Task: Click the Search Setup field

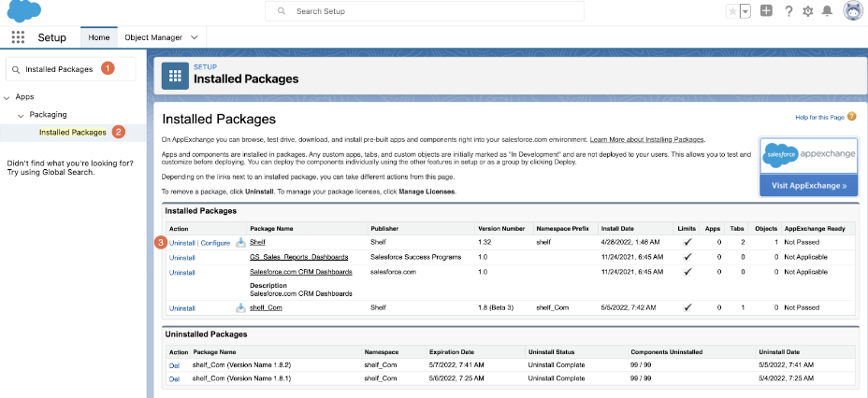Action: (424, 11)
